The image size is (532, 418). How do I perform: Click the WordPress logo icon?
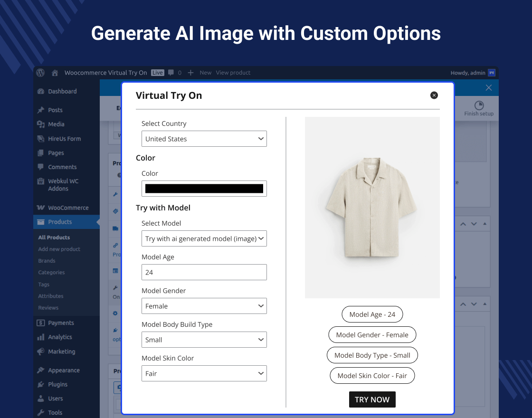tap(40, 73)
